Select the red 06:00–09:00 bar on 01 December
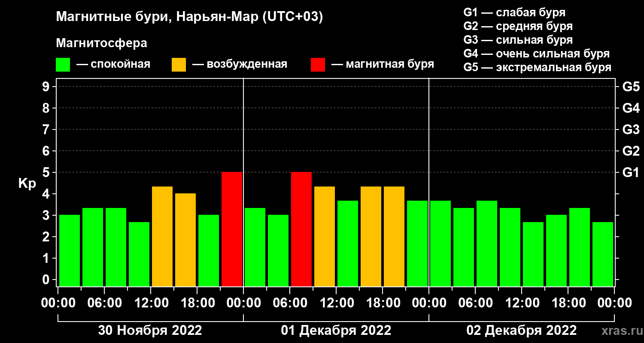Image resolution: width=644 pixels, height=343 pixels. pos(301,229)
